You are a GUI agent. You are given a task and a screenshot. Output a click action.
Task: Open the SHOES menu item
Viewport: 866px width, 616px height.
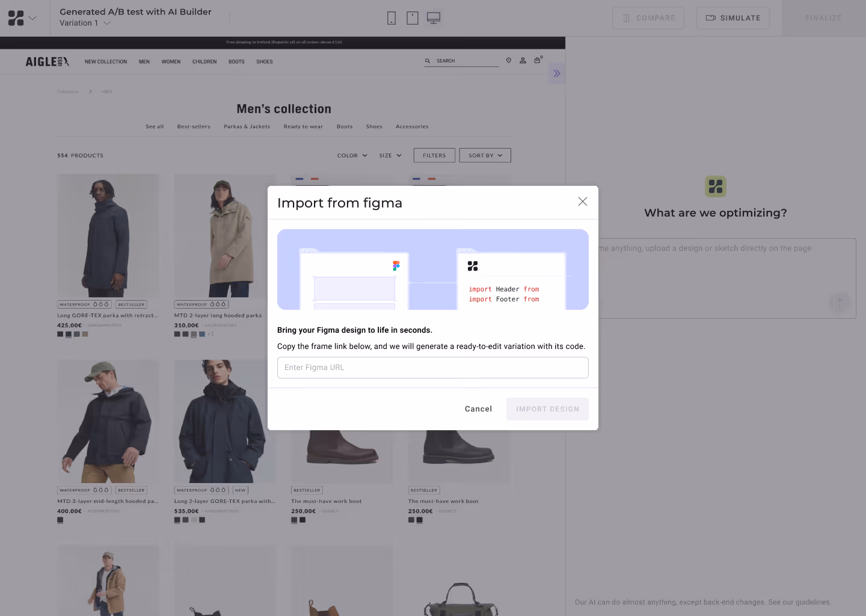coord(265,62)
